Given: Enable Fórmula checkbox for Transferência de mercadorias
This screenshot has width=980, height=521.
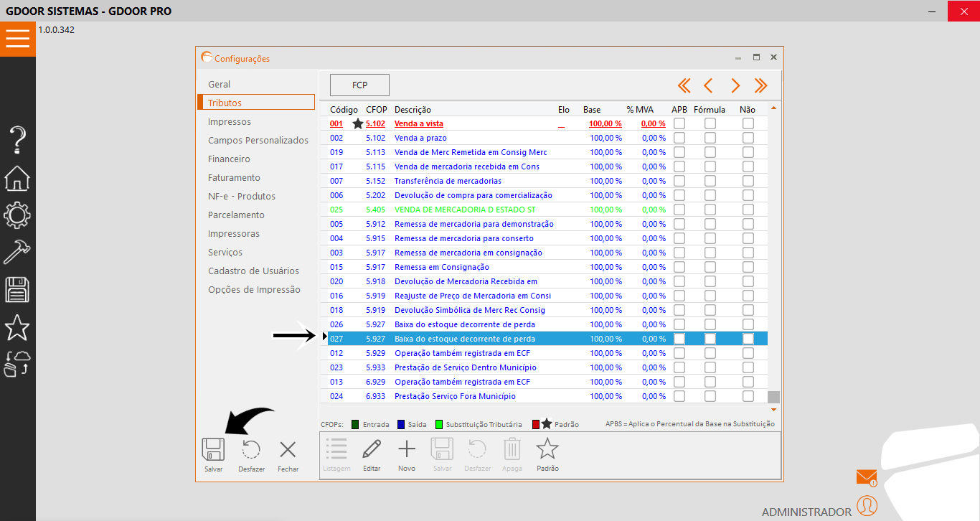Looking at the screenshot, I should (x=710, y=181).
